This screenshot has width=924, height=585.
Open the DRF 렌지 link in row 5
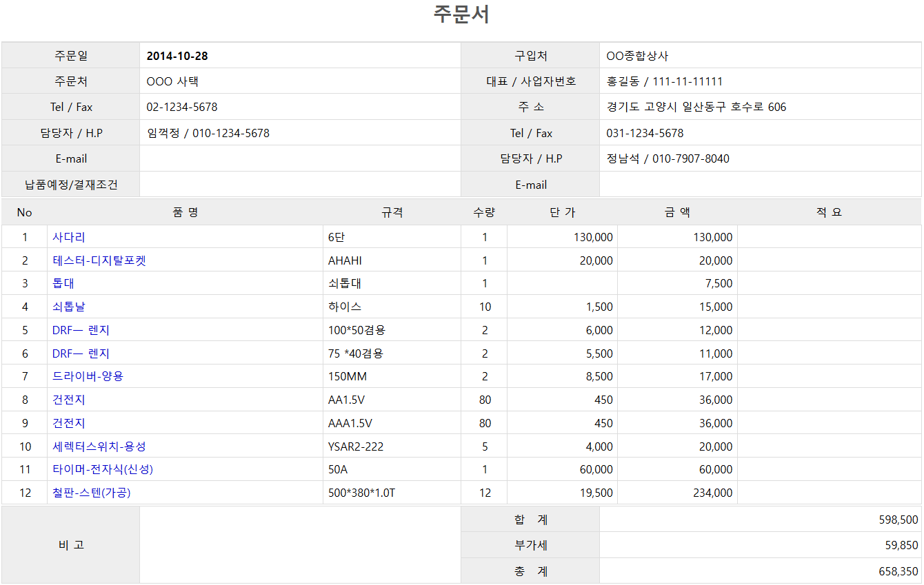pyautogui.click(x=81, y=330)
